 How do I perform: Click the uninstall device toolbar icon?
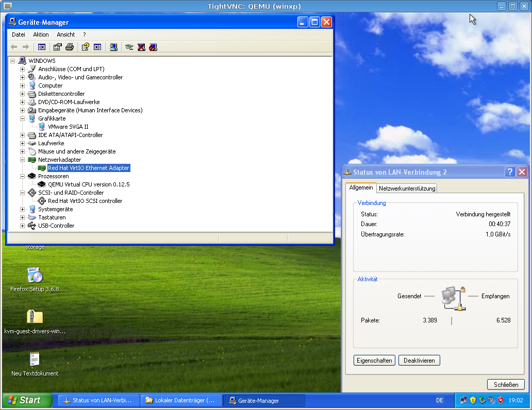pos(141,47)
